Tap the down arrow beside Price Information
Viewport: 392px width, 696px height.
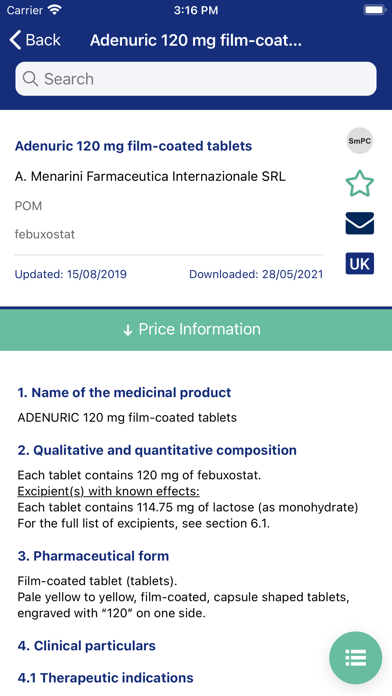coord(128,330)
